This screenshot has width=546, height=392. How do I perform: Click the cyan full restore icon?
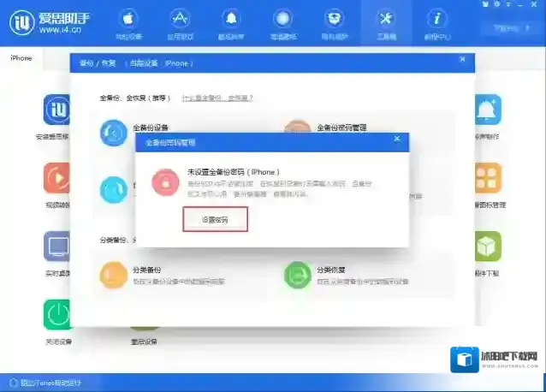(x=114, y=190)
